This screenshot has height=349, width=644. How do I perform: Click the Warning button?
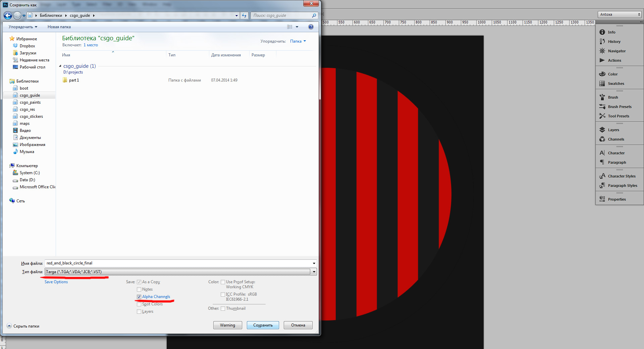[228, 325]
